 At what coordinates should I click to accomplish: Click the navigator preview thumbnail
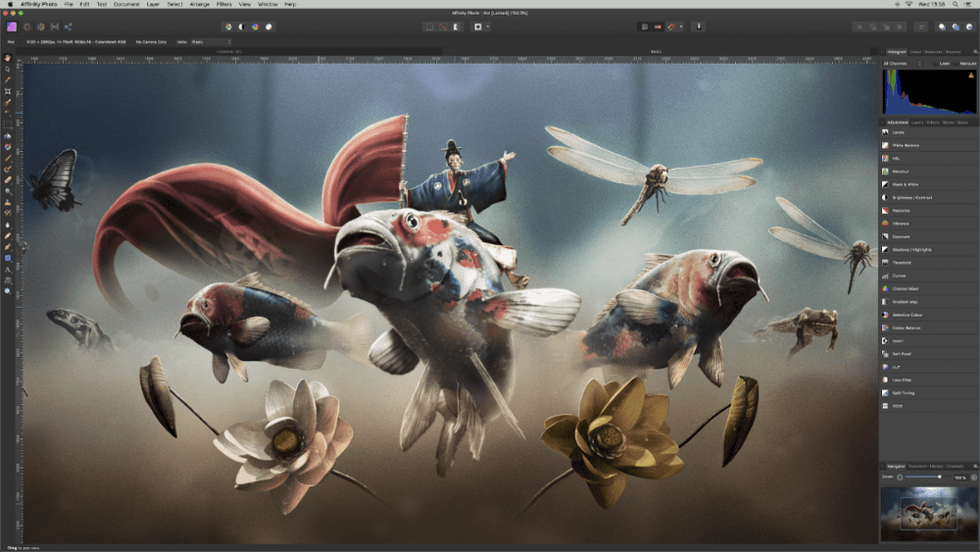pyautogui.click(x=928, y=514)
